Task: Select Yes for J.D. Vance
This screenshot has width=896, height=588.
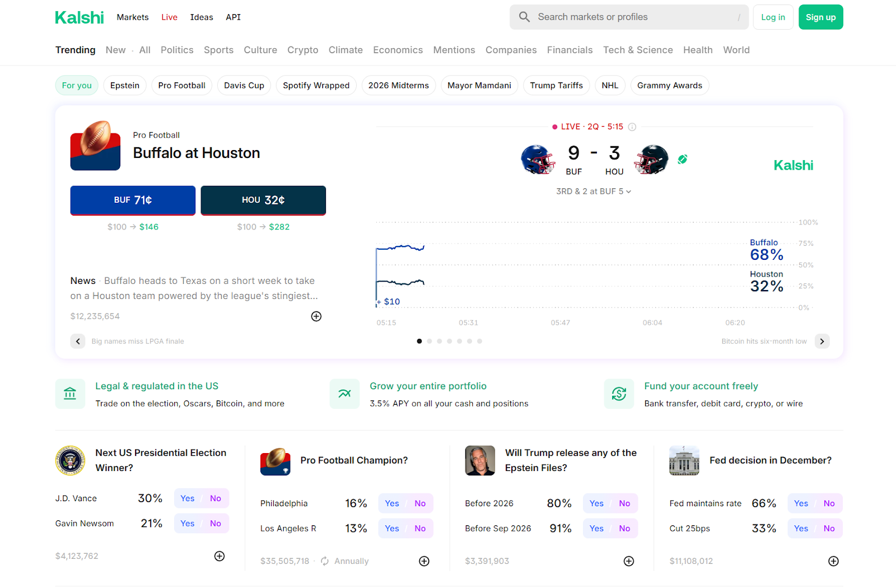Action: 188,498
